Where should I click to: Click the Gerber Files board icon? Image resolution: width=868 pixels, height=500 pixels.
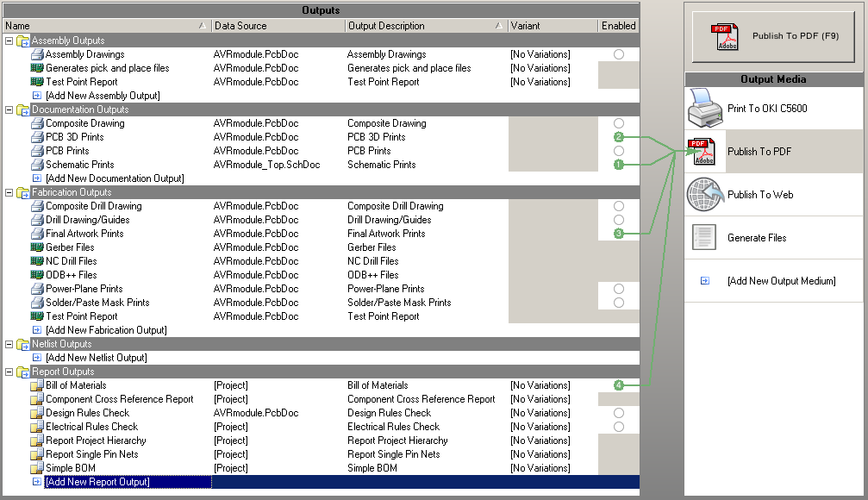coord(37,247)
